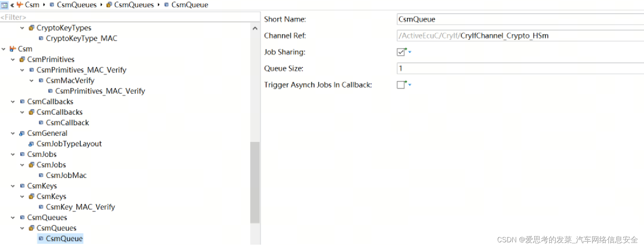The width and height of the screenshot is (644, 247).
Task: Click the CsmQueue item icon in tree
Action: click(41, 238)
